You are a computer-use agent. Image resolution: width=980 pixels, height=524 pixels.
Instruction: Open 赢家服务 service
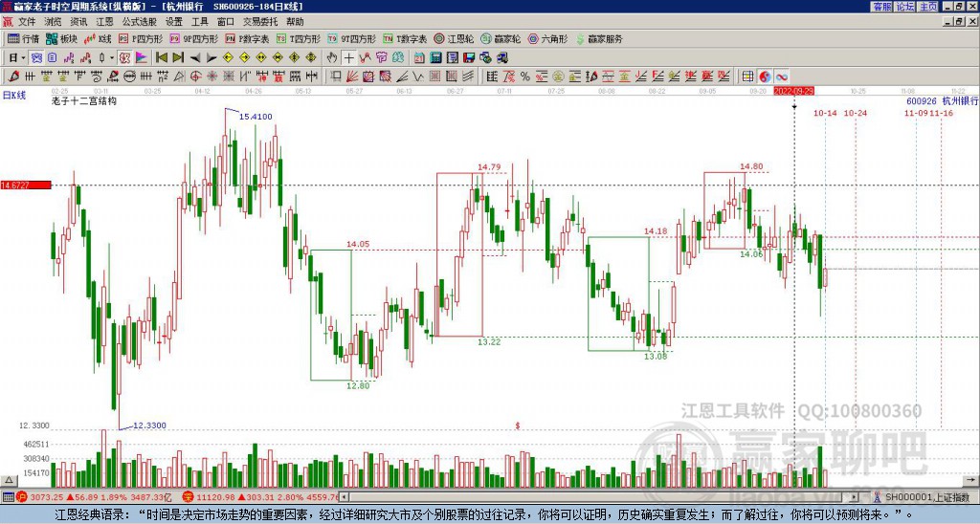[599, 38]
